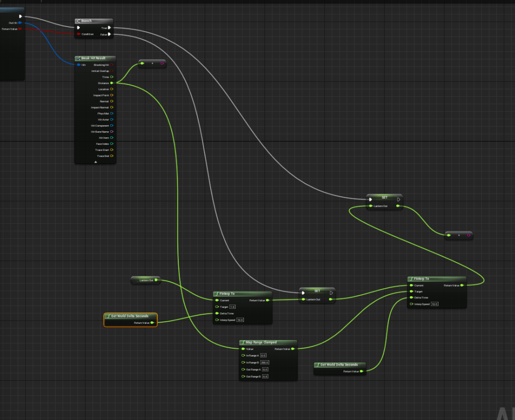Select the Branch node by its title
The image size is (515, 420).
[87, 21]
